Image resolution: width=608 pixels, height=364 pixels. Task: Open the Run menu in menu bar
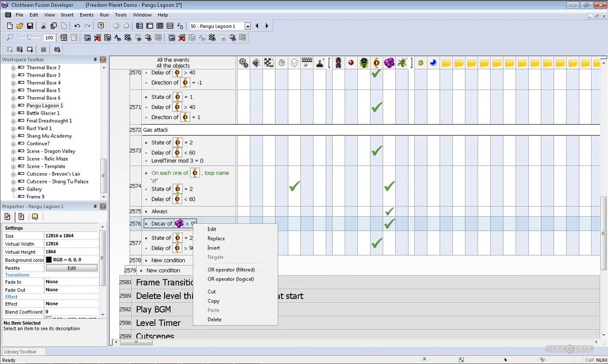104,15
